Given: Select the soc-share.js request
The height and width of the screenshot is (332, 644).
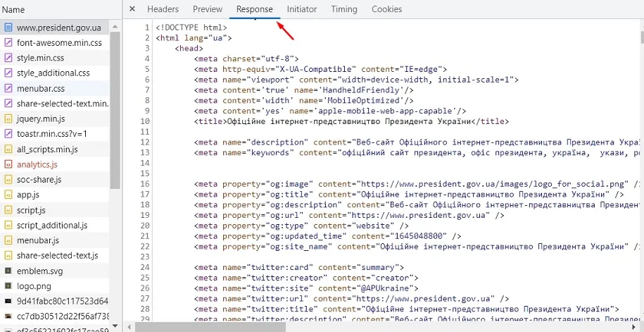Looking at the screenshot, I should (x=55, y=180).
